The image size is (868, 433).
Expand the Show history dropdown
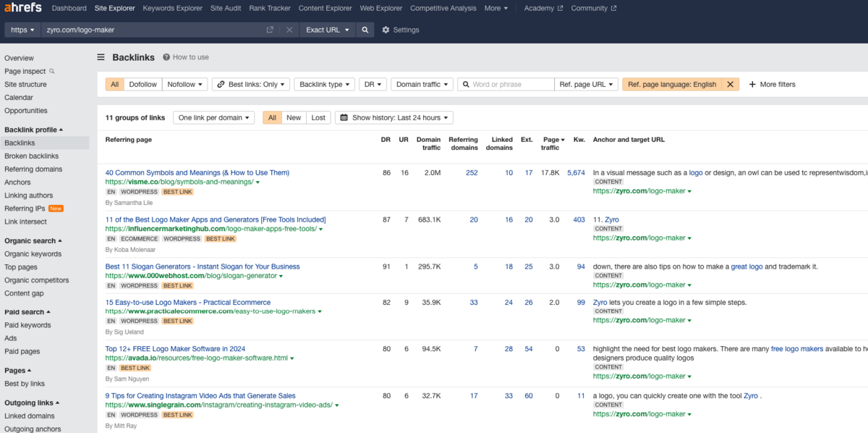(393, 117)
